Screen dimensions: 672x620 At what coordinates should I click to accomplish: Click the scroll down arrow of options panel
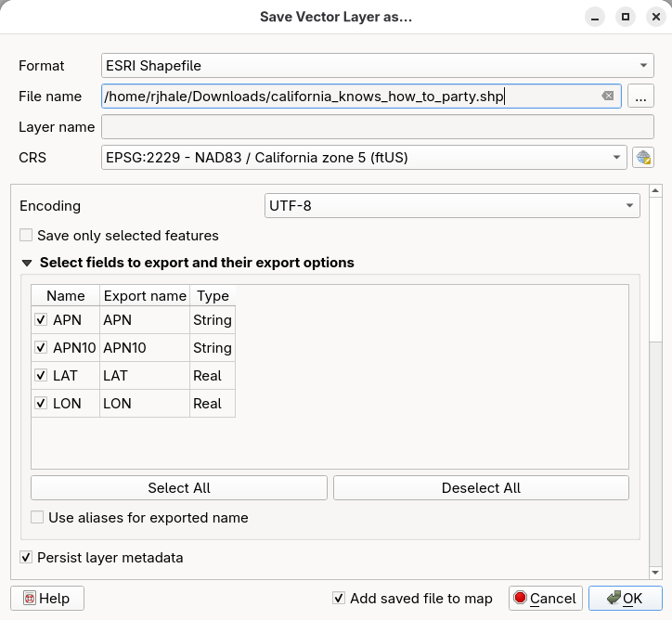pyautogui.click(x=655, y=572)
